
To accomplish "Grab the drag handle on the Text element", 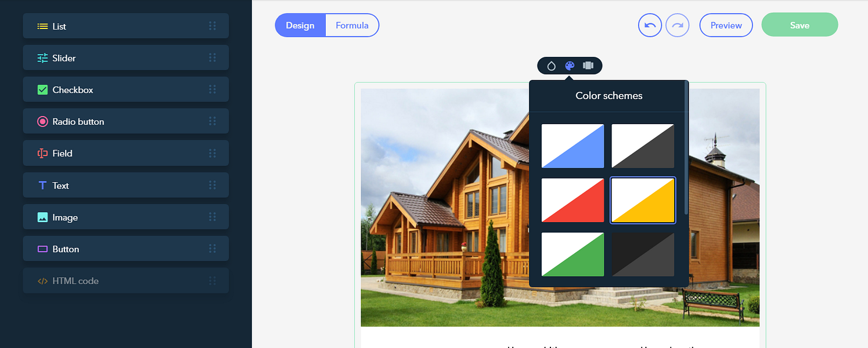I will tap(213, 185).
